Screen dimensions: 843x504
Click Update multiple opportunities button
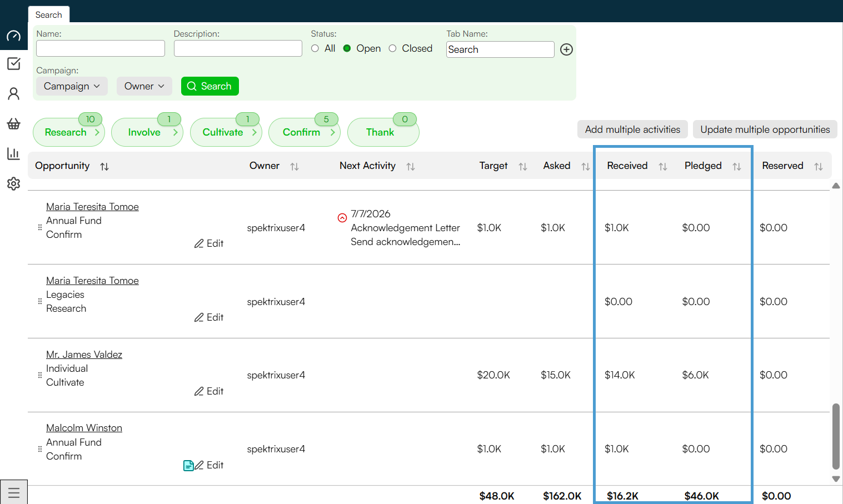(x=765, y=129)
